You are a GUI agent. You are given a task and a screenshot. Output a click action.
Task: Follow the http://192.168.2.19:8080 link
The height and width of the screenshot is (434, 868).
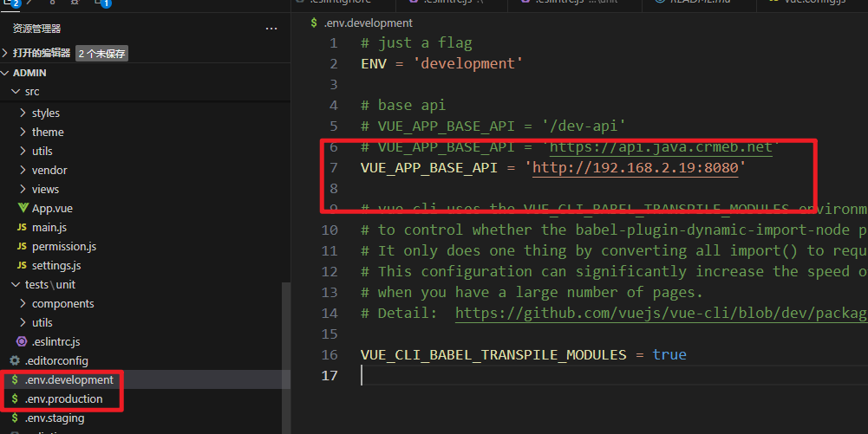coord(636,167)
